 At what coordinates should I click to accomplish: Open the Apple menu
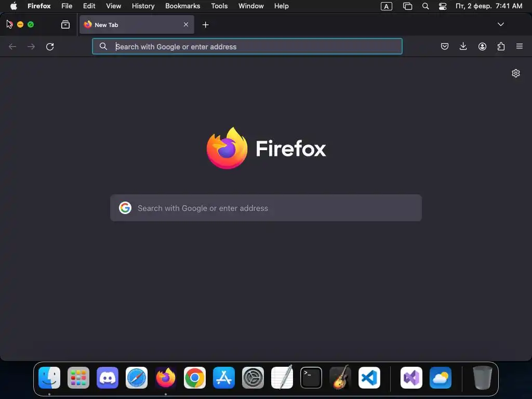[14, 6]
